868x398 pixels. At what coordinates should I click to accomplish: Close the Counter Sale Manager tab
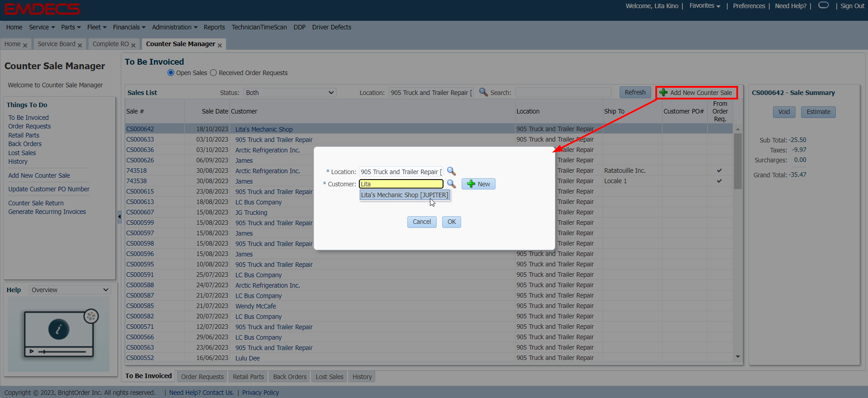click(x=219, y=45)
